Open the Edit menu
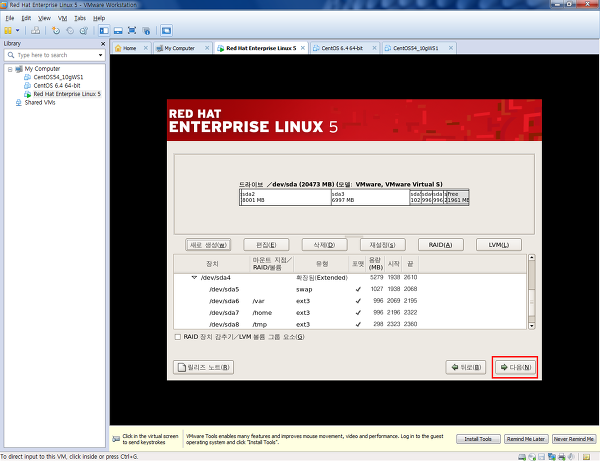The height and width of the screenshot is (461, 600). 26,18
